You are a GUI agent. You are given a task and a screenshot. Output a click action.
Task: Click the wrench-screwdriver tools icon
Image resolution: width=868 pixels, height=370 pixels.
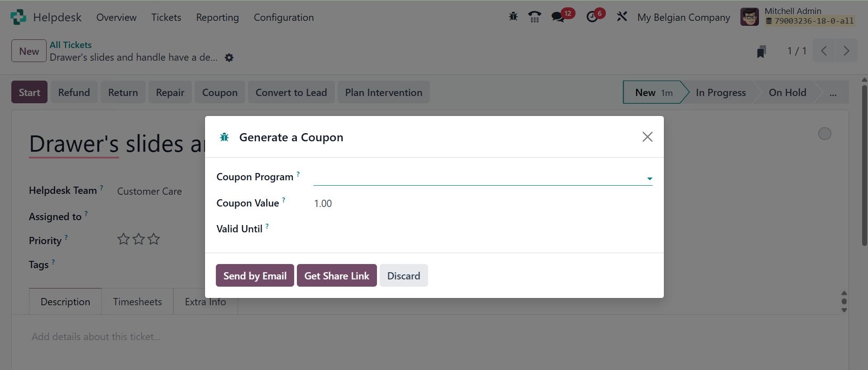coord(622,17)
